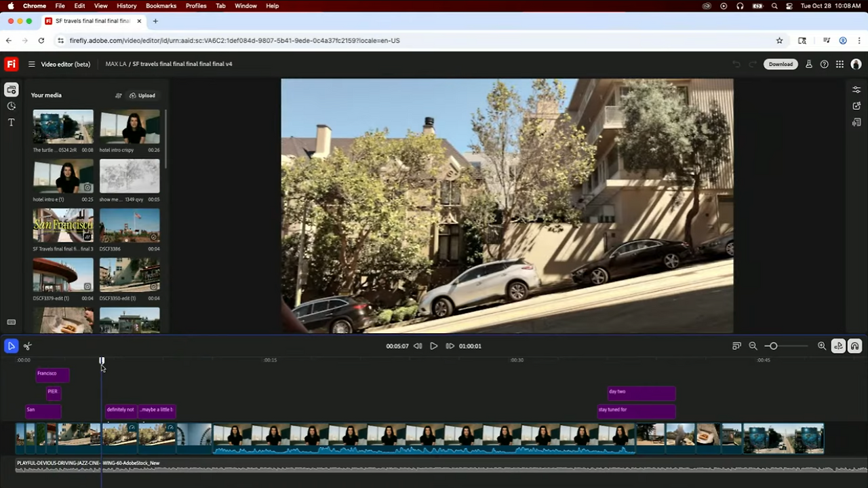Open the generate panel icon in the right sidebar
868x488 pixels.
[x=856, y=106]
